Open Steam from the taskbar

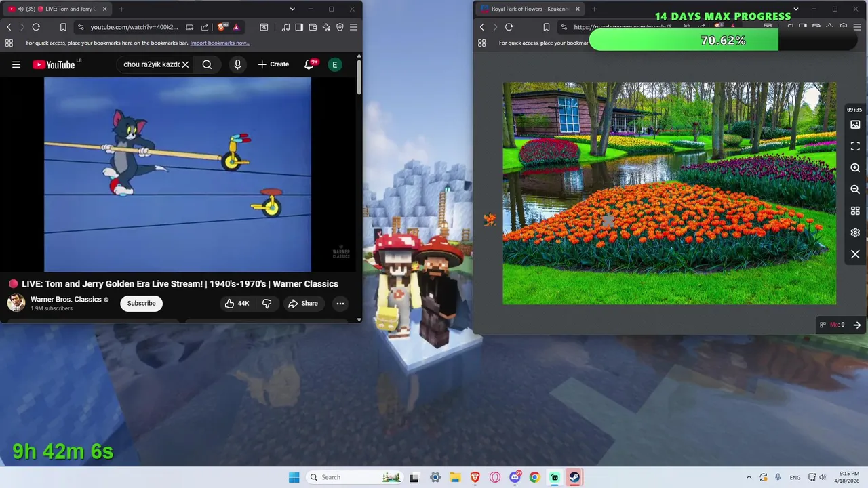pos(574,477)
